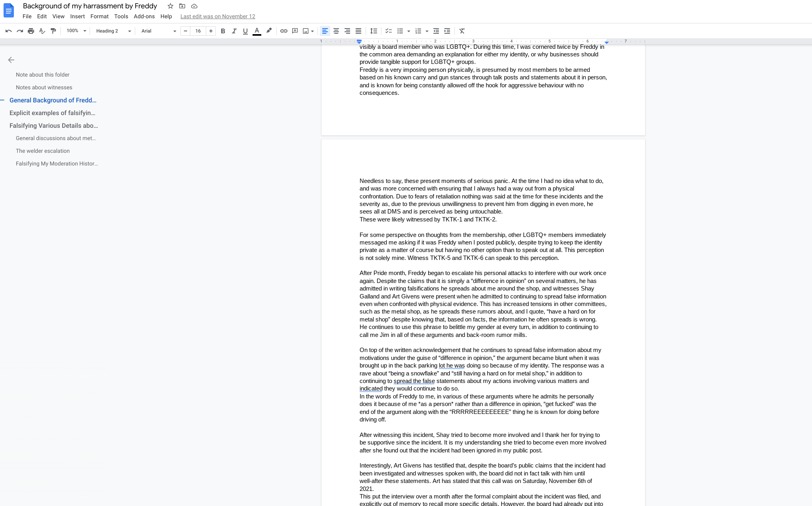Viewport: 812px width, 506px height.
Task: Open the Add-ons menu
Action: click(144, 16)
